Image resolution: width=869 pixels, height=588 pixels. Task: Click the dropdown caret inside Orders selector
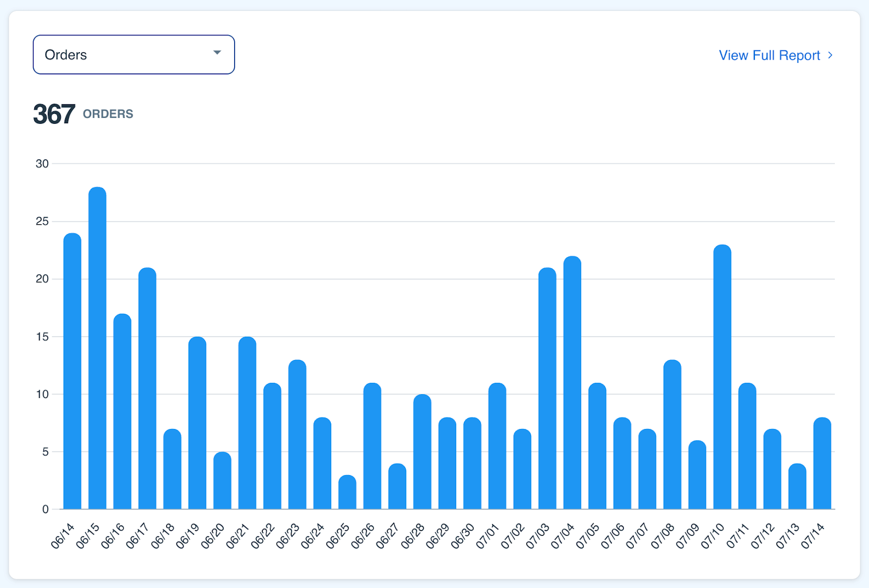[x=217, y=53]
